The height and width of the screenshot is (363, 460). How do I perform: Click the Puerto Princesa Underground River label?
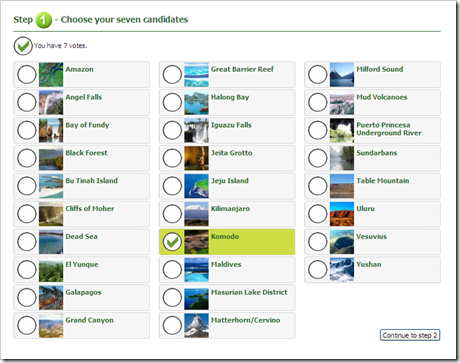pos(389,129)
